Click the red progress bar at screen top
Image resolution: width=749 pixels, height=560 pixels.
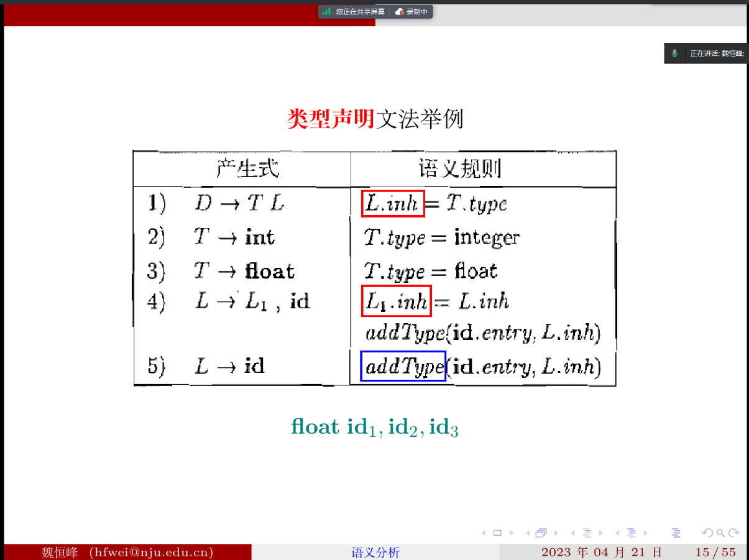pyautogui.click(x=186, y=15)
